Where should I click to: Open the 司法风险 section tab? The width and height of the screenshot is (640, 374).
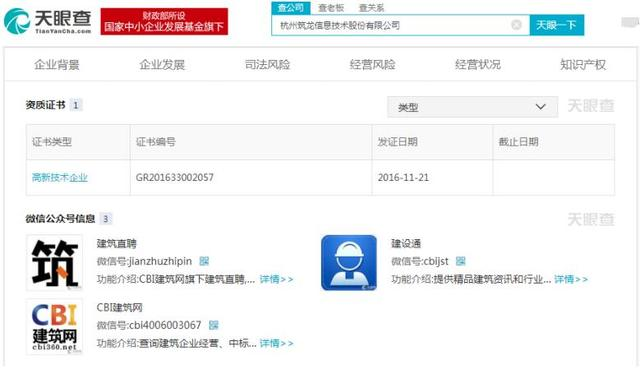click(267, 65)
